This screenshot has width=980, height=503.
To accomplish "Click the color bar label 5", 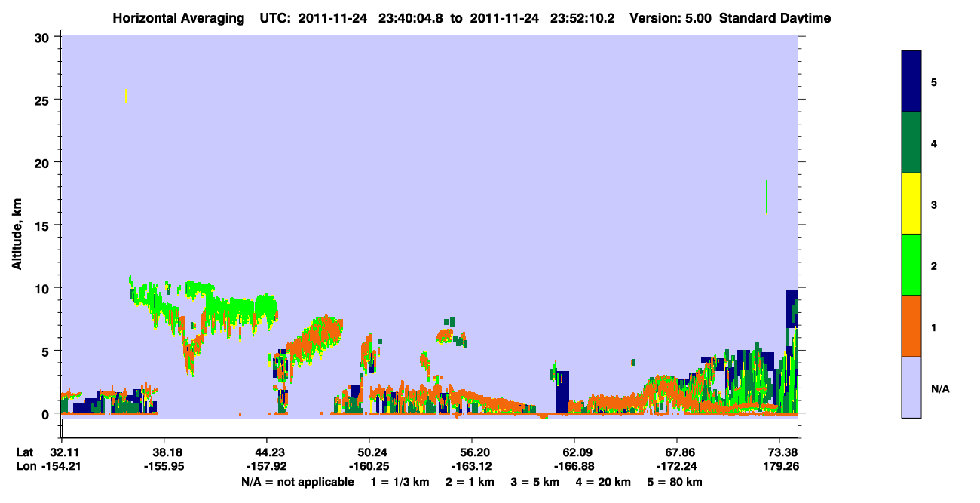I will click(x=934, y=81).
